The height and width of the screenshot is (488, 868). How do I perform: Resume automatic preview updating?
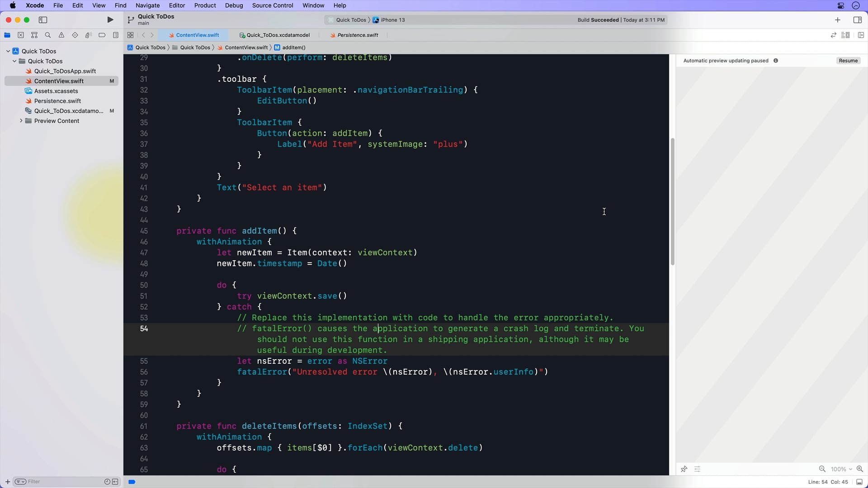pyautogui.click(x=848, y=61)
